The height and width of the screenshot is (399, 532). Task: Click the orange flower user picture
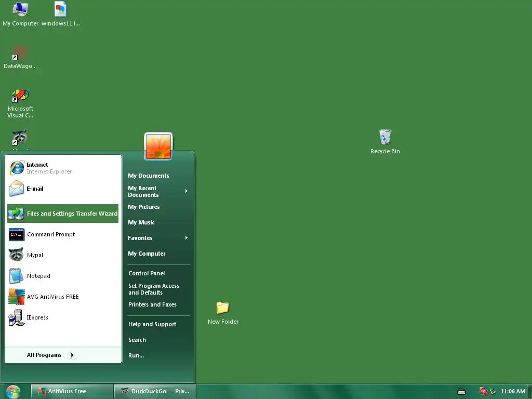click(x=158, y=146)
